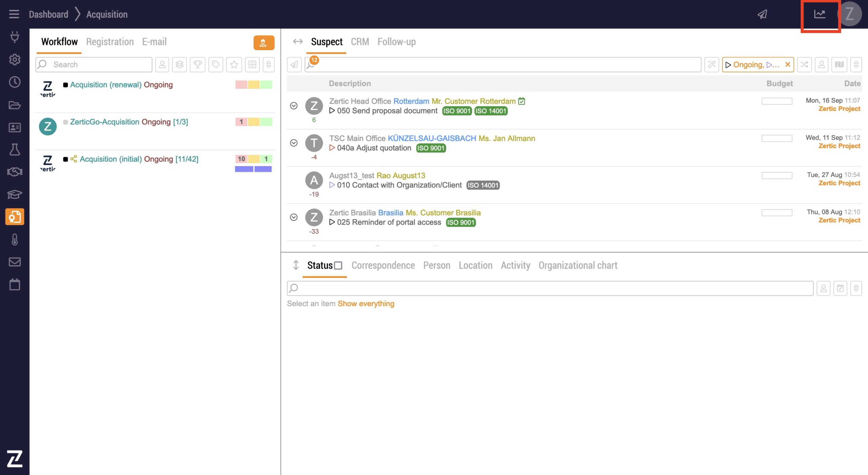The image size is (868, 475).
Task: Clear the Ongoing filter with the X
Action: (788, 64)
